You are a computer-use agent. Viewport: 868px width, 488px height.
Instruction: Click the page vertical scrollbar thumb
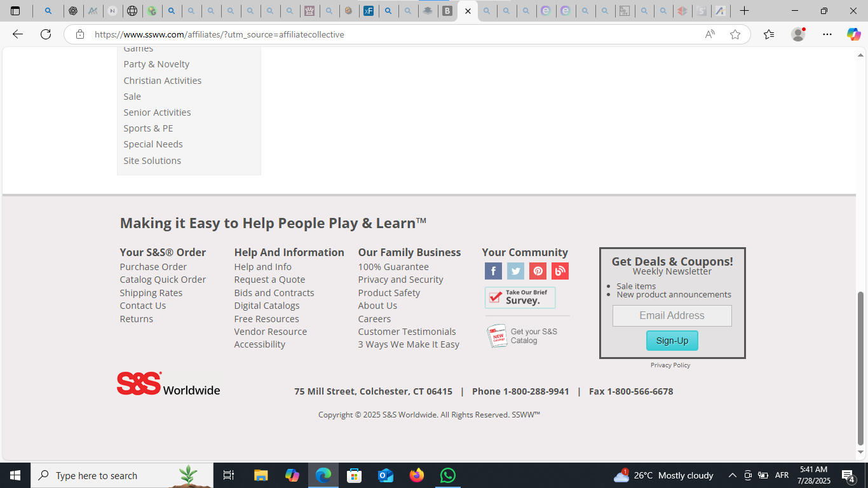click(861, 369)
